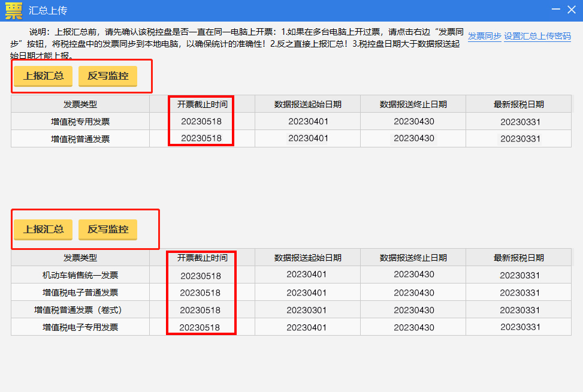583x392 pixels.
Task: Click 数据报送终止日期 header in the first table
Action: tap(413, 104)
